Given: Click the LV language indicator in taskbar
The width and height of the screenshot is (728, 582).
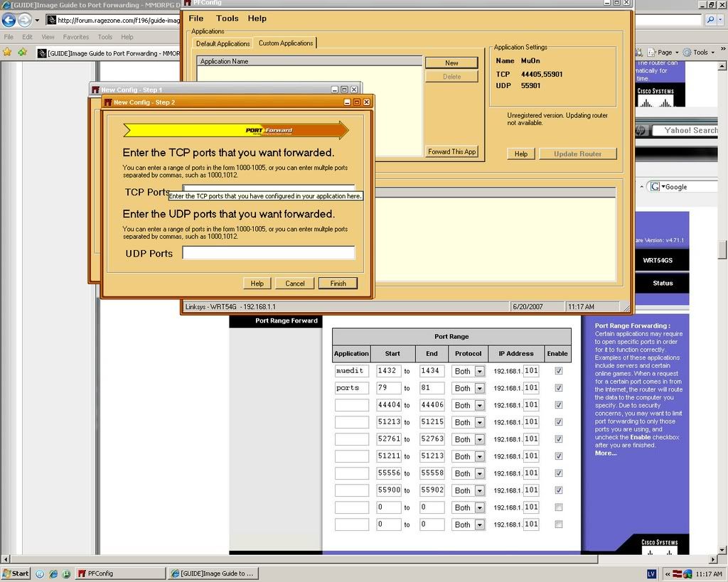Looking at the screenshot, I should pyautogui.click(x=651, y=573).
